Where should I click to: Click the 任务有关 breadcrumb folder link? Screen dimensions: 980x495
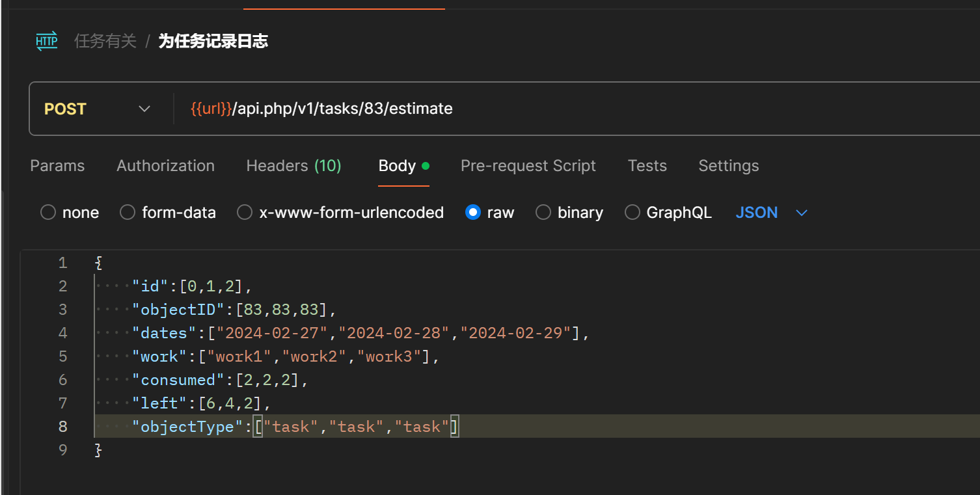click(x=105, y=42)
